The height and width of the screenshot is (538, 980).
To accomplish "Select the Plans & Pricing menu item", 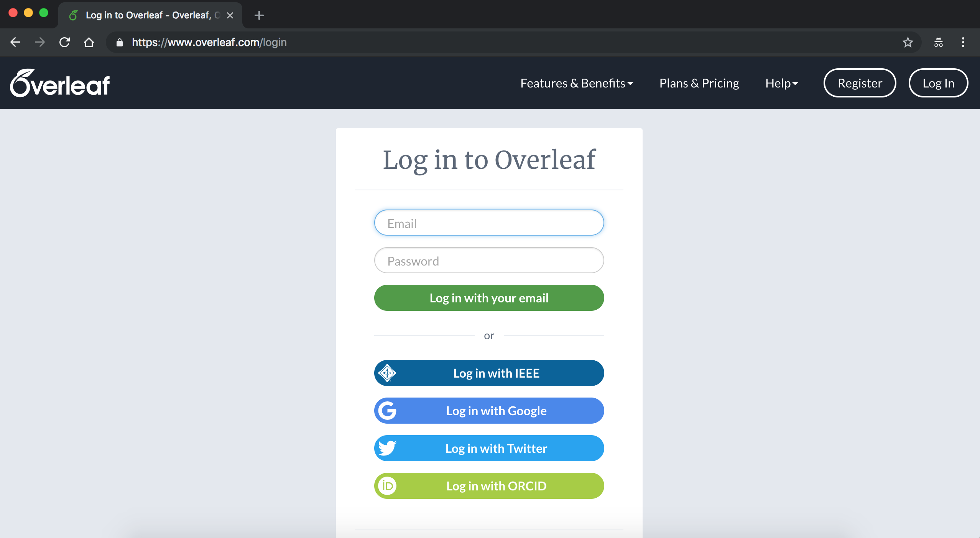I will 699,82.
